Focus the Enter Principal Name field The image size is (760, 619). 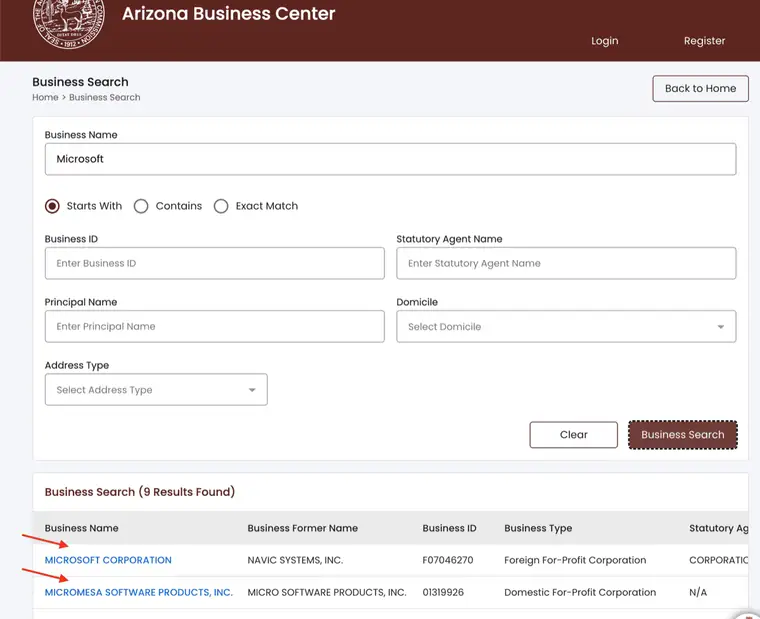(215, 326)
